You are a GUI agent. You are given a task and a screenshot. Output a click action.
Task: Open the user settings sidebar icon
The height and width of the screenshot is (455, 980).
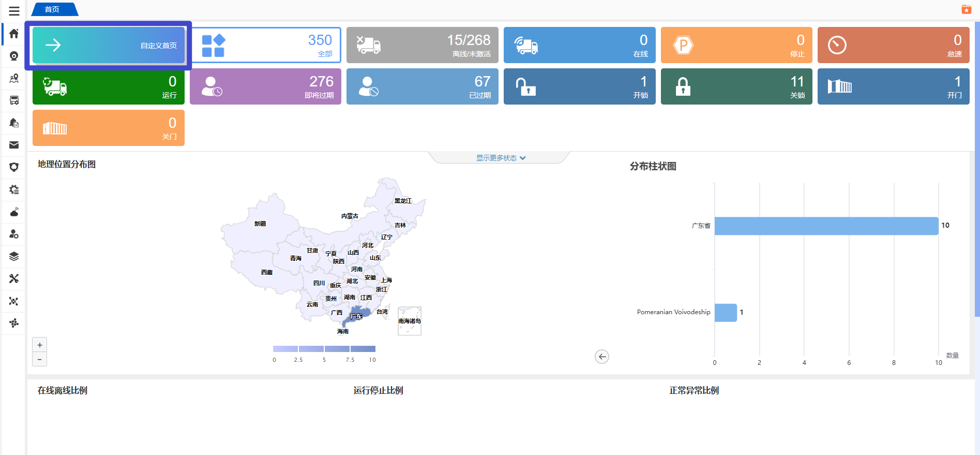tap(14, 234)
